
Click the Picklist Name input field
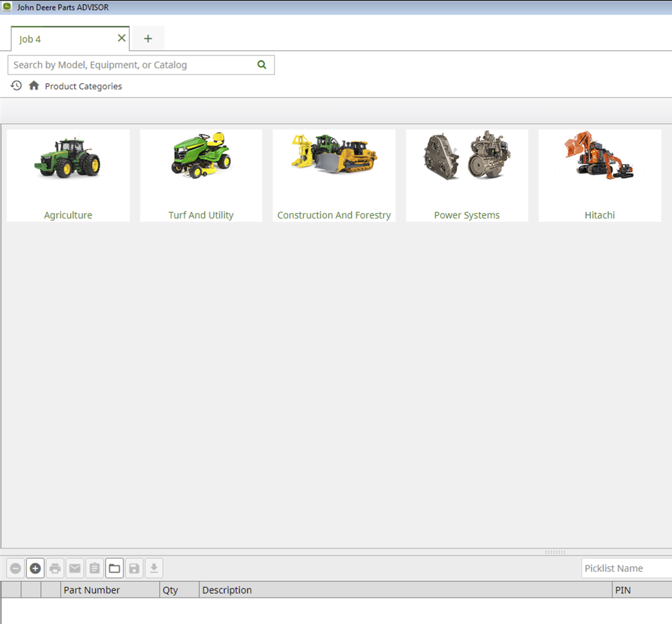coord(626,569)
